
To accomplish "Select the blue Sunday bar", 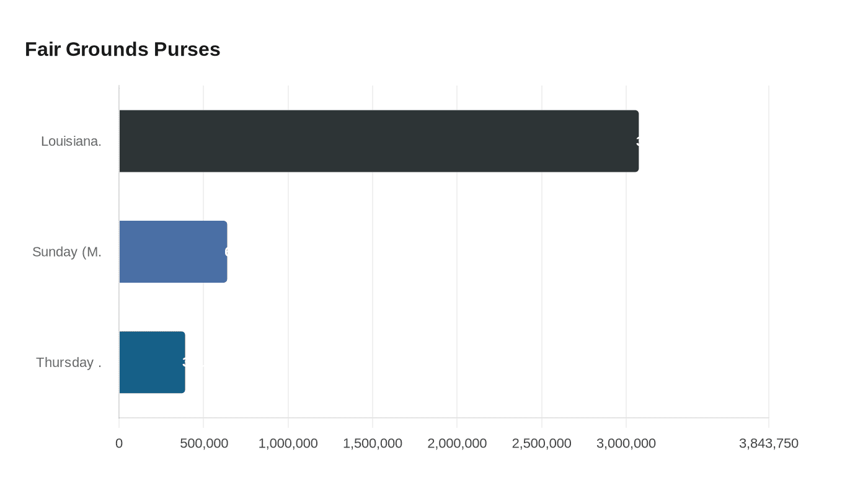I will click(172, 252).
